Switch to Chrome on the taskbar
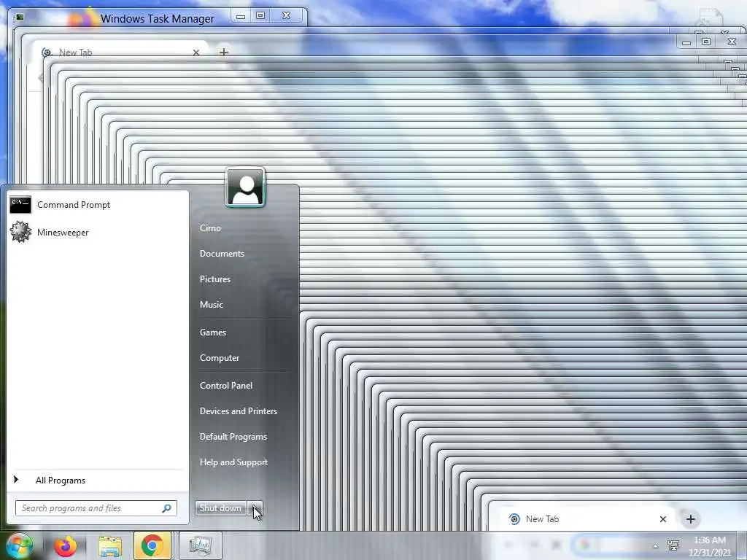 point(152,545)
